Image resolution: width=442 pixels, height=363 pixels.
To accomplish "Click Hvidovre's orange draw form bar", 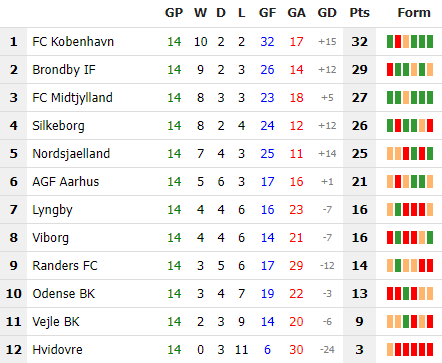I will tap(390, 350).
